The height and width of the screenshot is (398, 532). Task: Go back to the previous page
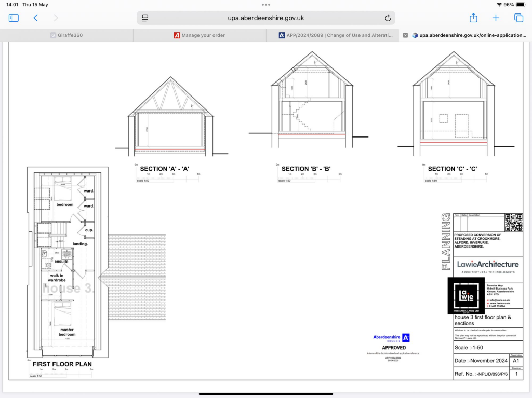pyautogui.click(x=35, y=18)
